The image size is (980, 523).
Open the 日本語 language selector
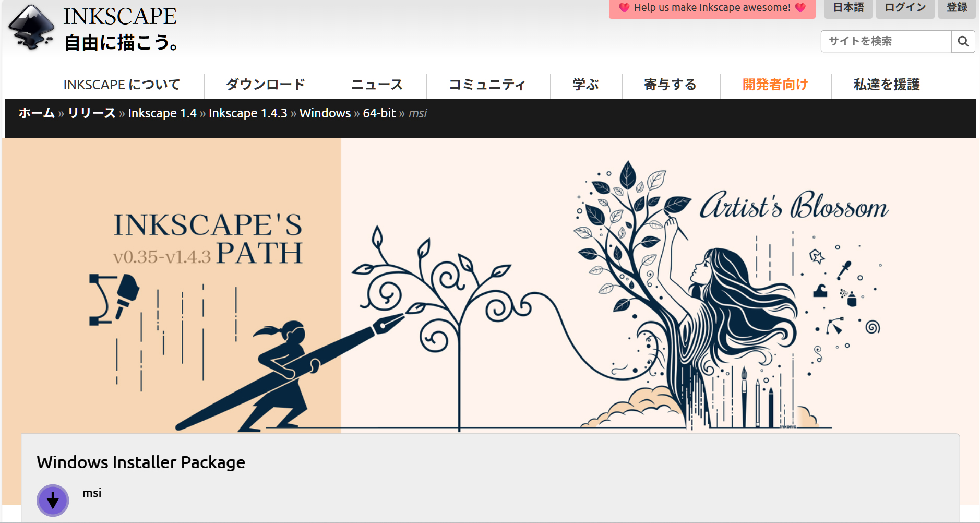coord(848,8)
